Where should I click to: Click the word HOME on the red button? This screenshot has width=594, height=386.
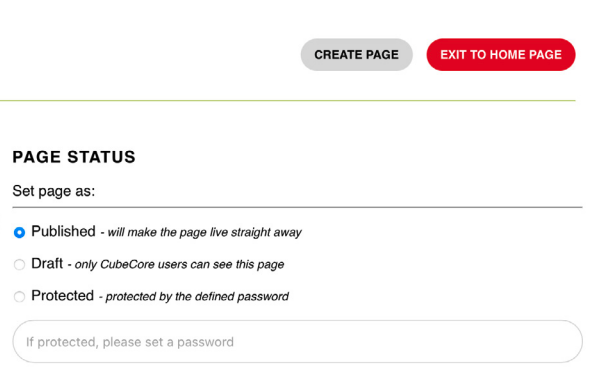pos(507,55)
